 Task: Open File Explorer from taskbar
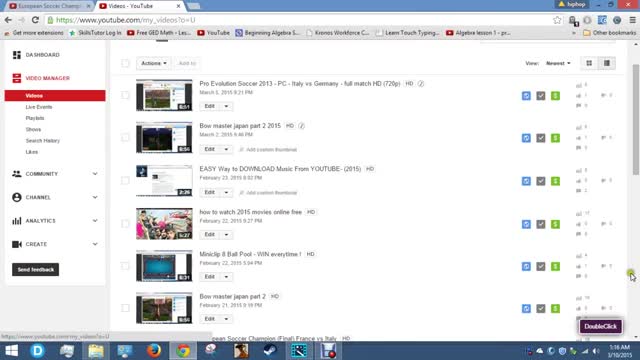[x=96, y=351]
